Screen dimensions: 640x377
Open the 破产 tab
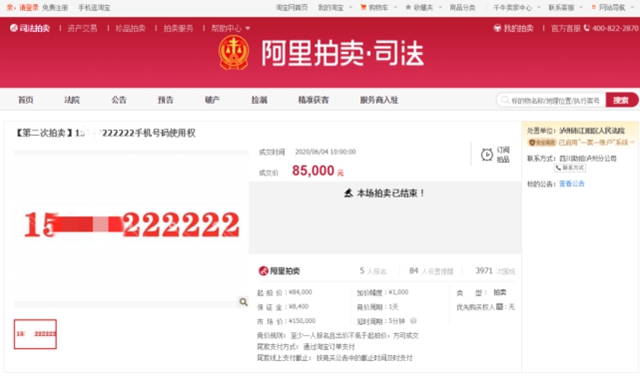pos(212,100)
